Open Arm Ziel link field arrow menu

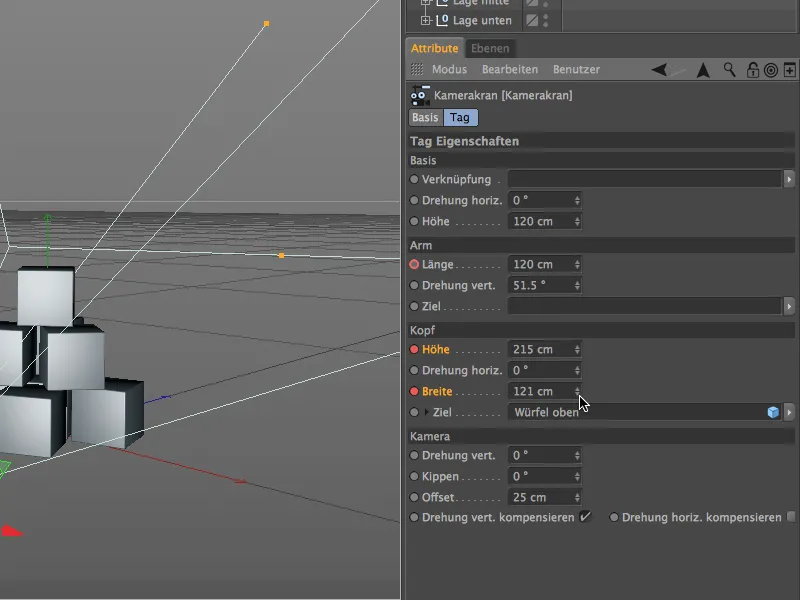(x=789, y=307)
